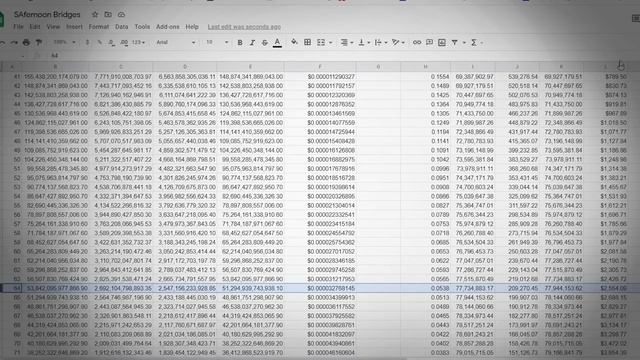This screenshot has width=640, height=360.
Task: Click the insert comment icon
Action: coord(429,42)
